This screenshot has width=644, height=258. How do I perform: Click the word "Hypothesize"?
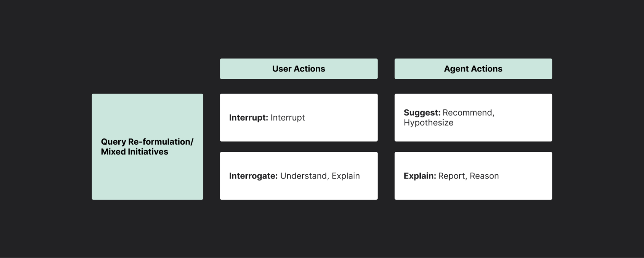[428, 123]
